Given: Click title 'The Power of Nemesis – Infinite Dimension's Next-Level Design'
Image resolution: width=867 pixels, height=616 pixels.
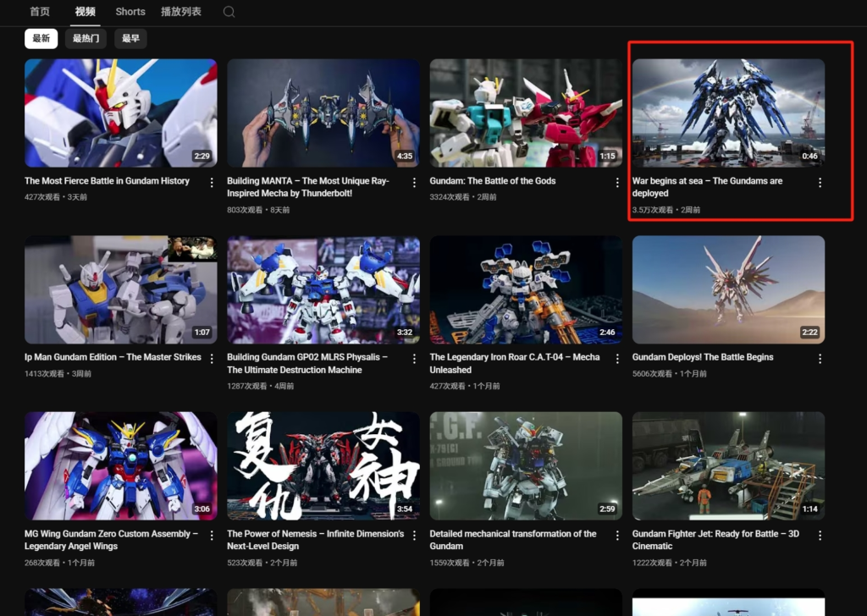Looking at the screenshot, I should coord(315,540).
